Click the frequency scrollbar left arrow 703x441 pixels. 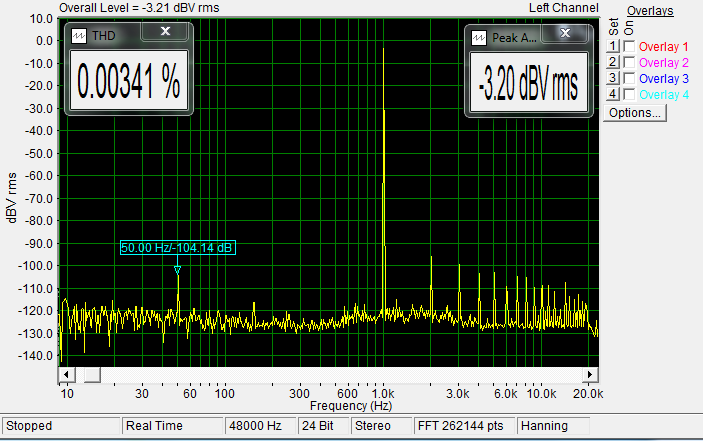[66, 375]
